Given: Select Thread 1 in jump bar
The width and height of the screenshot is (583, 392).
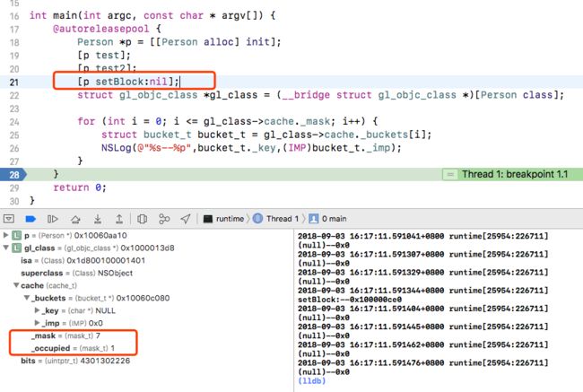Looking at the screenshot, I should click(276, 219).
